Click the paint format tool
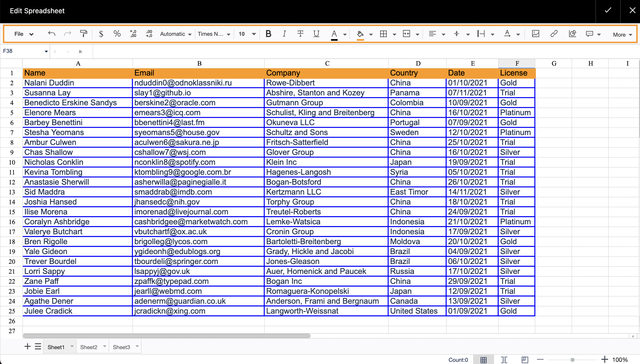 point(84,34)
